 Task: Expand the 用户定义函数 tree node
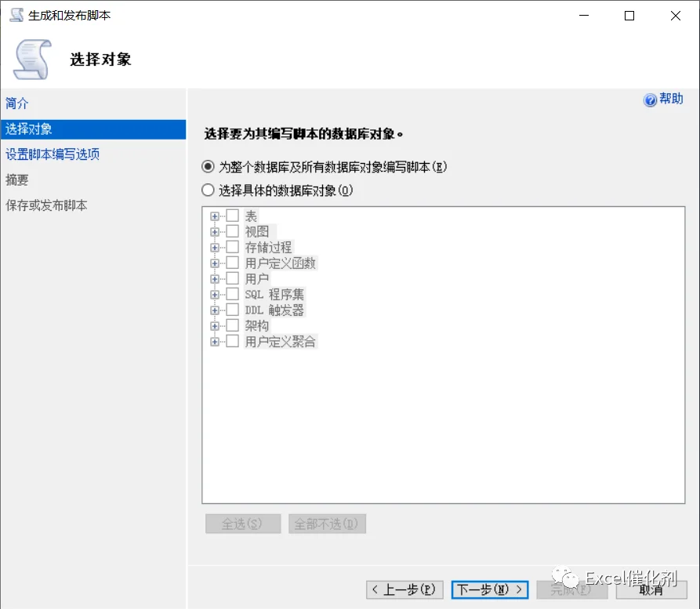[215, 263]
